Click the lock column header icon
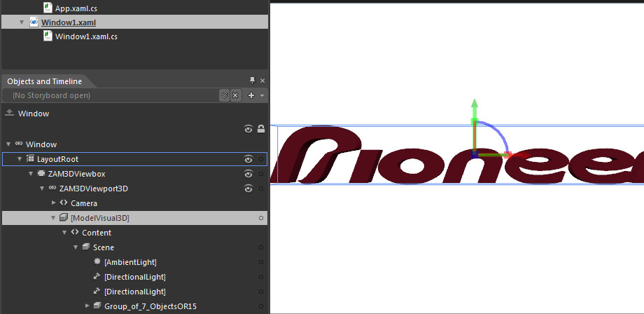 point(261,129)
